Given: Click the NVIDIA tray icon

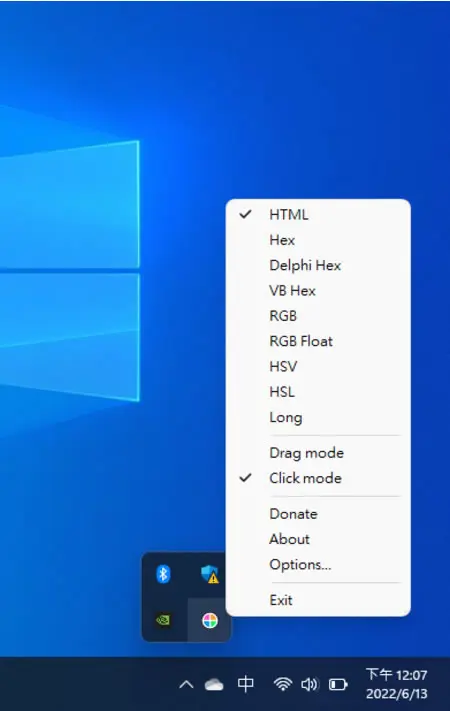Looking at the screenshot, I should 163,620.
